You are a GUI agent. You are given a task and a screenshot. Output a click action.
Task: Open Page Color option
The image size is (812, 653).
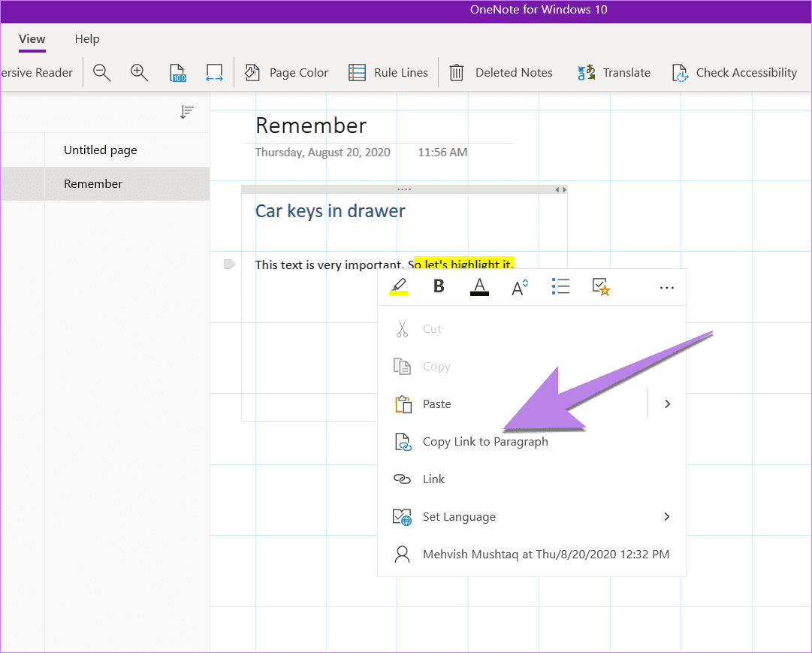[286, 73]
